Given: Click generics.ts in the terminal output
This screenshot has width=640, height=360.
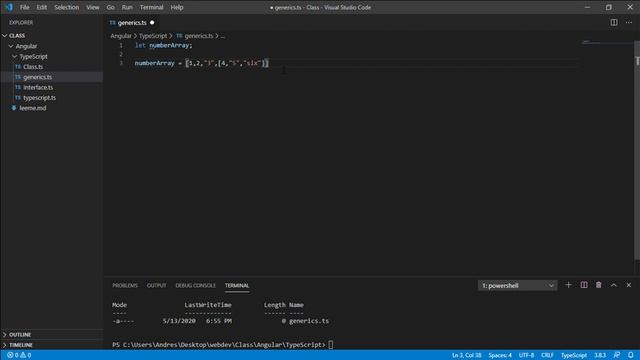Looking at the screenshot, I should point(309,321).
